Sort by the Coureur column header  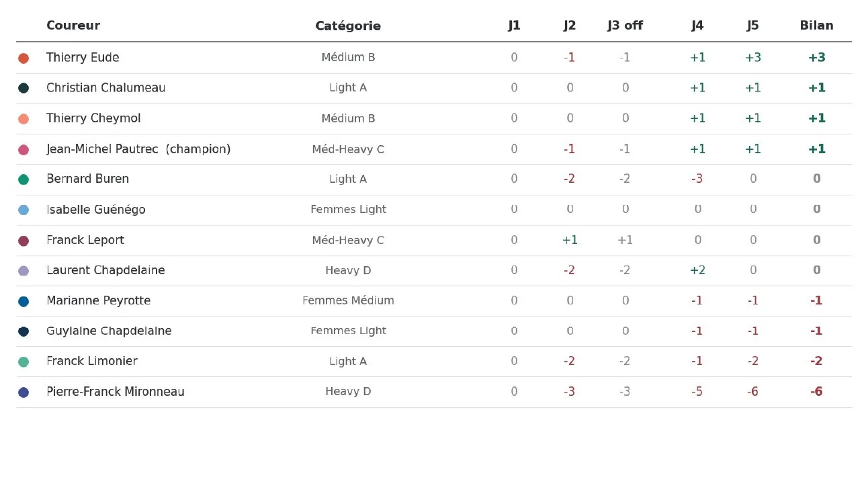click(73, 26)
